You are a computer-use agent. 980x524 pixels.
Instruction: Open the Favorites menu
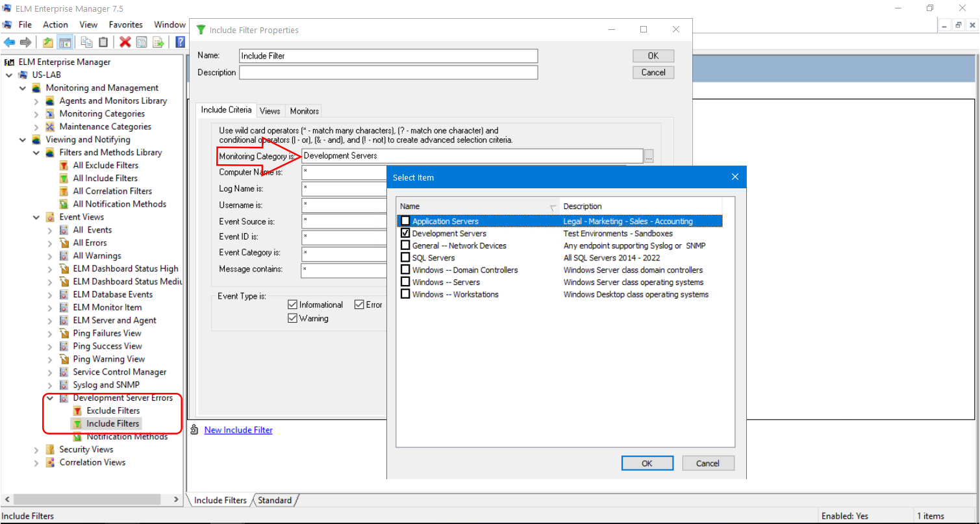tap(126, 25)
